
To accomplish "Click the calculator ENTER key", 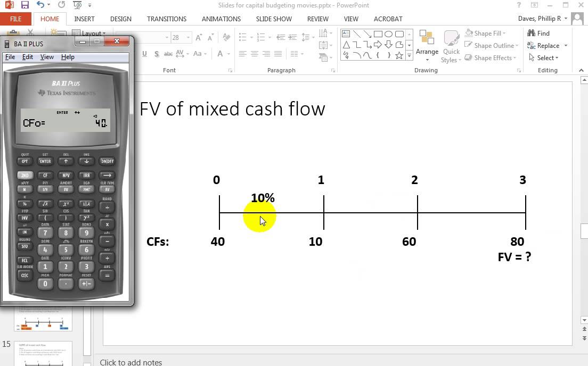I will coord(45,161).
